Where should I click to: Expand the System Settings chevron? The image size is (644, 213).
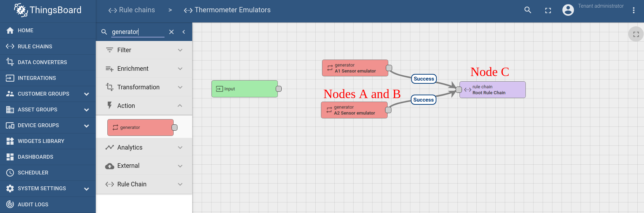coord(87,189)
